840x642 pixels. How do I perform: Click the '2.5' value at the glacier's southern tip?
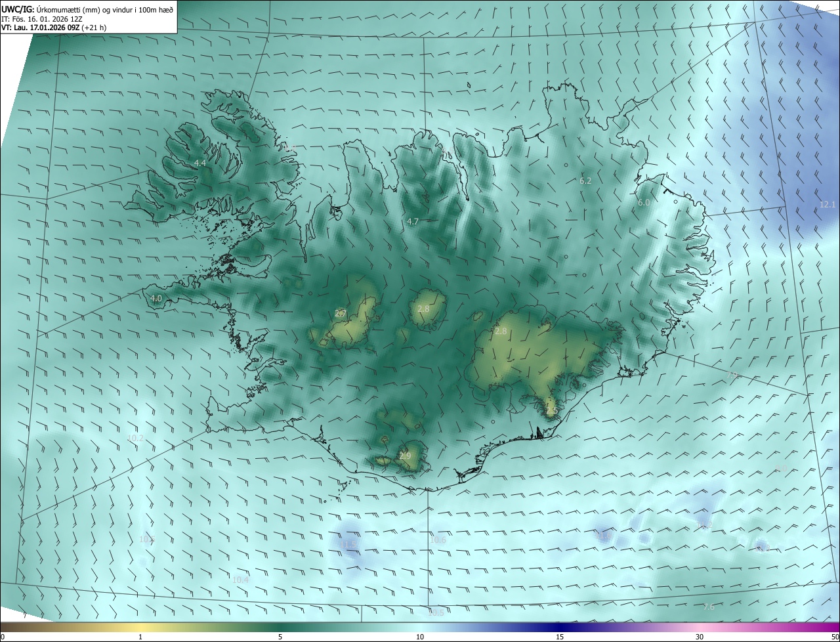coord(551,411)
